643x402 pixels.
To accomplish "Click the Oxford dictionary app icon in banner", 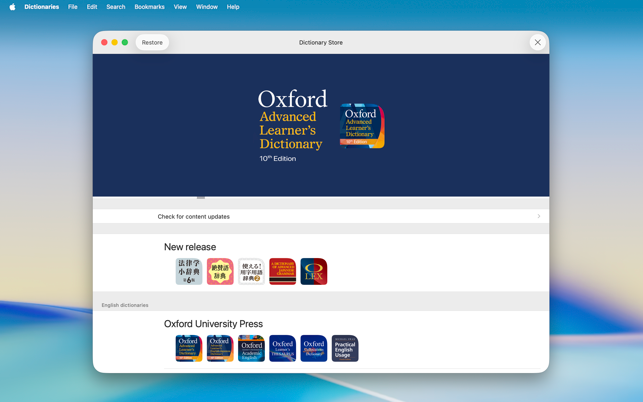I will (x=362, y=126).
